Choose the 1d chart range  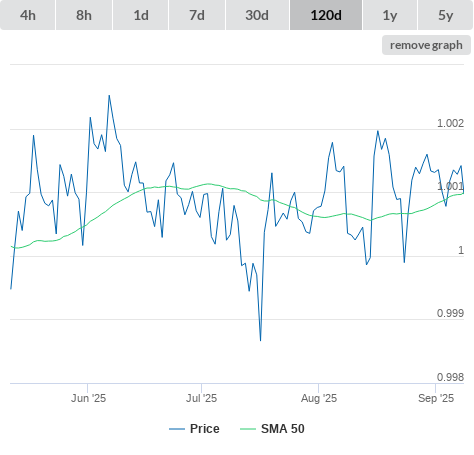(141, 15)
